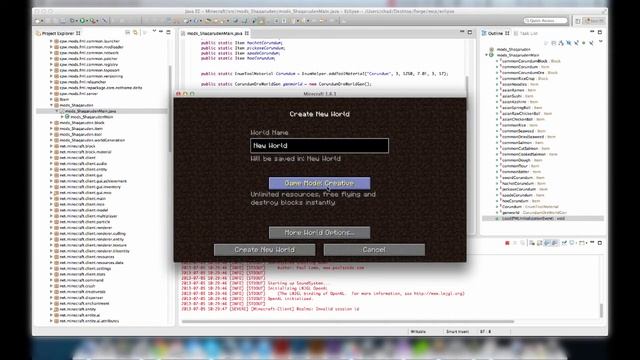Minimize the editor area

(462, 31)
